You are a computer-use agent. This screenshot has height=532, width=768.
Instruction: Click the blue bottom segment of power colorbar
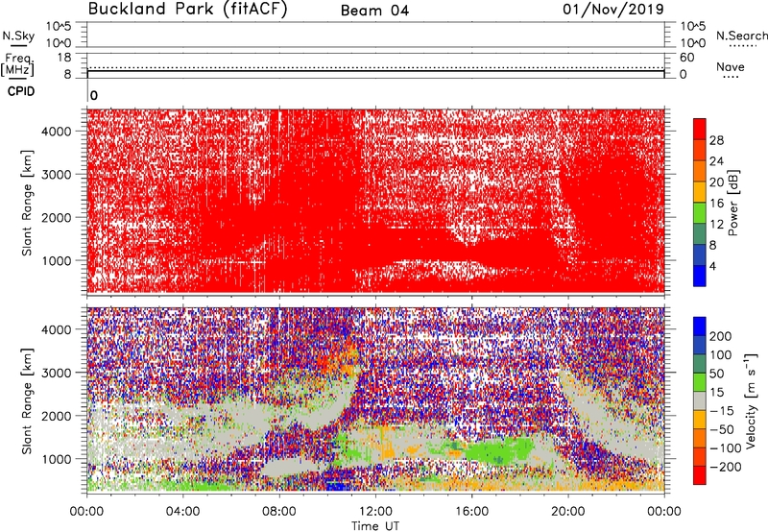pyautogui.click(x=700, y=276)
